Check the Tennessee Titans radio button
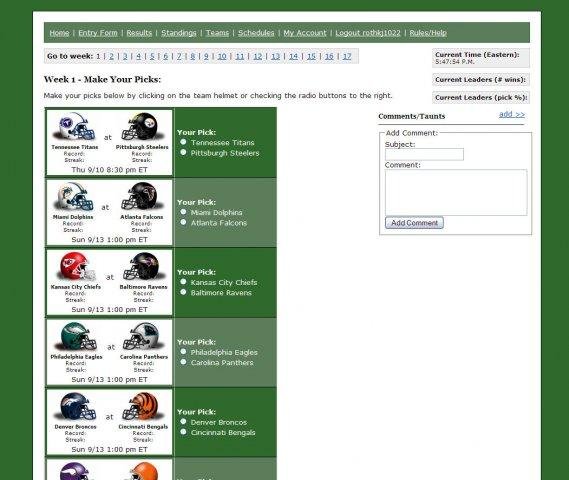Image resolution: width=569 pixels, height=480 pixels. [183, 142]
